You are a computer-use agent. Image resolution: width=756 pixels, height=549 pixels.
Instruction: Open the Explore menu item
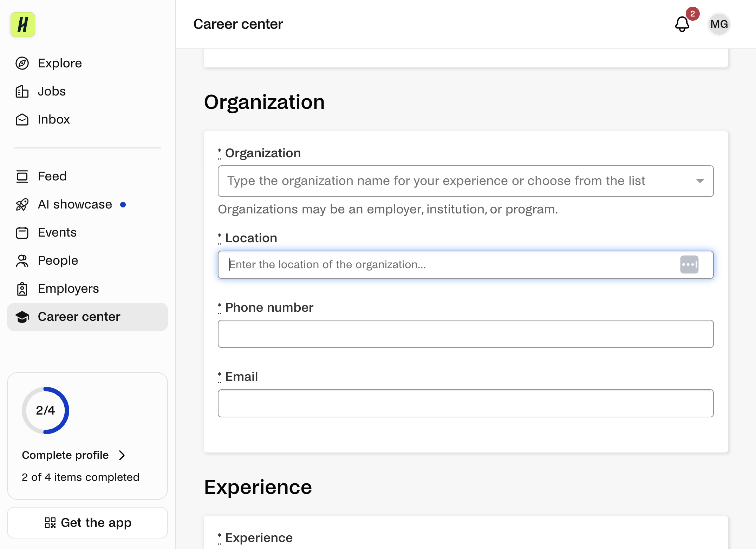[x=87, y=63]
